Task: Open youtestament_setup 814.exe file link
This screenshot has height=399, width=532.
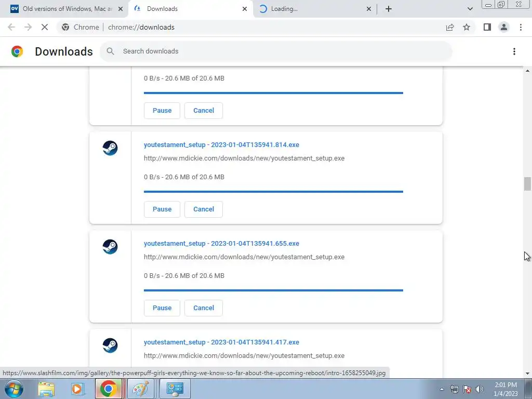Action: coord(221,144)
